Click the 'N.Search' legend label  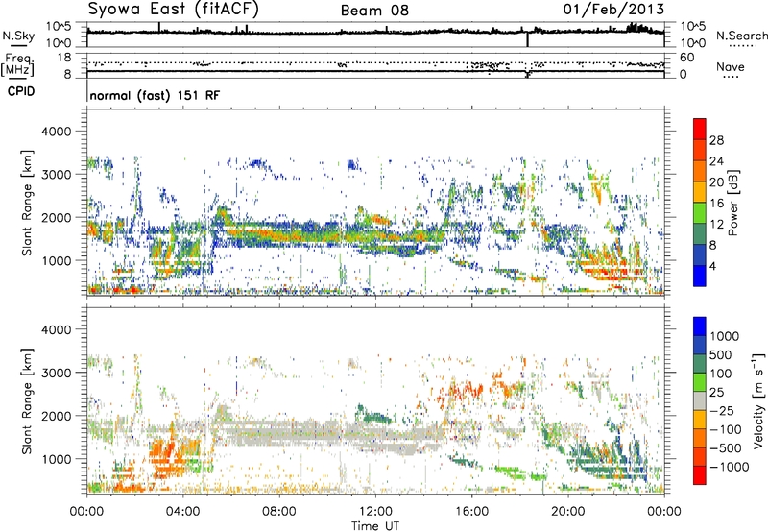click(x=742, y=36)
